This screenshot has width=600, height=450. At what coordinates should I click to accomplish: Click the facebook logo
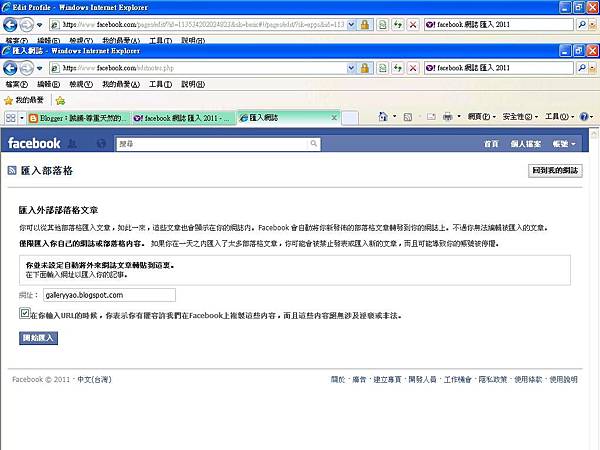[x=34, y=143]
